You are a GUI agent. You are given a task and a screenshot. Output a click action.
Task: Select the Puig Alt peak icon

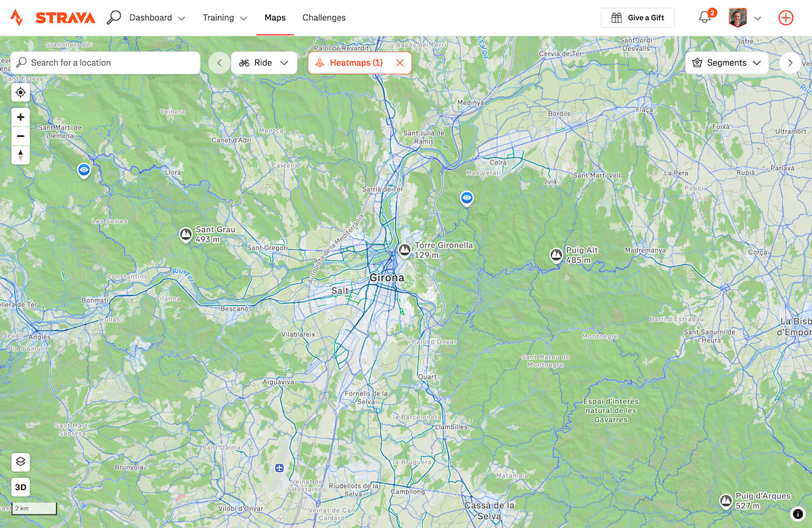pos(556,255)
